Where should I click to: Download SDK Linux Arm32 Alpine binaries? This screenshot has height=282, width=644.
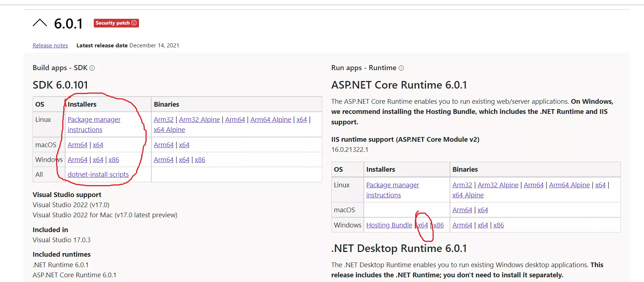click(199, 119)
